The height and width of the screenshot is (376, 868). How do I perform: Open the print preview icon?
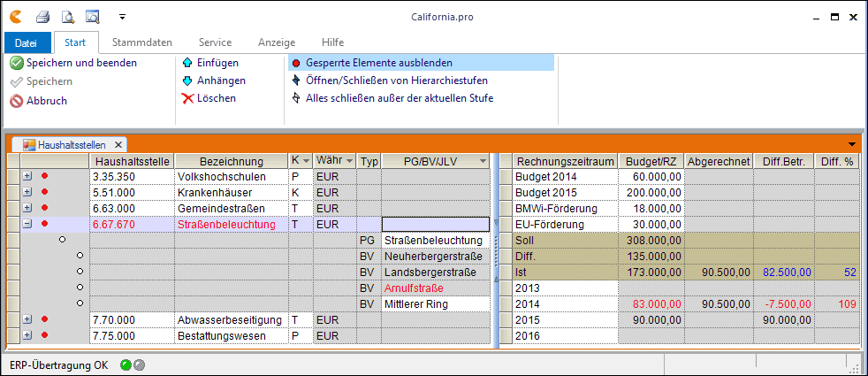pos(68,17)
